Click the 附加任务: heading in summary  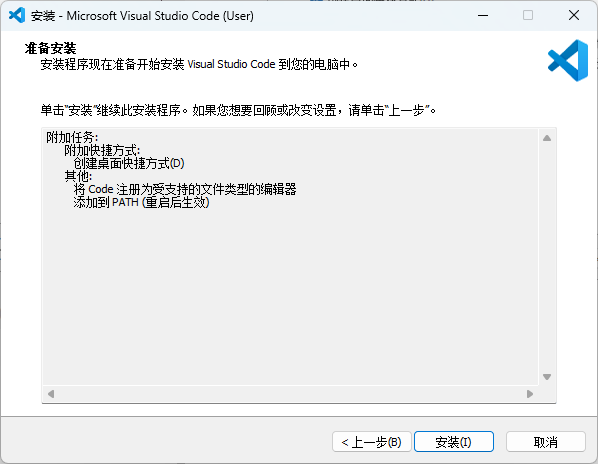72,137
